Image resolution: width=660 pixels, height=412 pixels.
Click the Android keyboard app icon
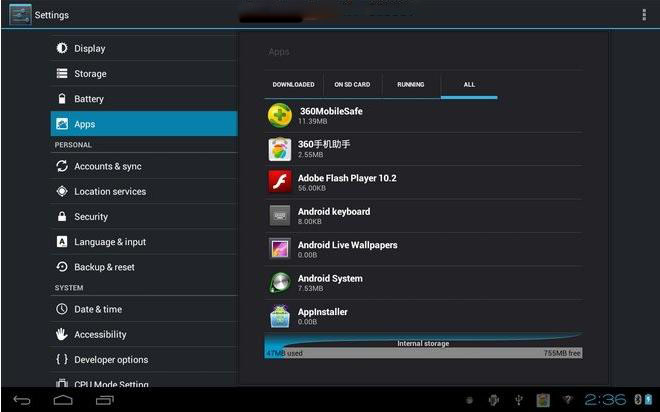click(279, 215)
